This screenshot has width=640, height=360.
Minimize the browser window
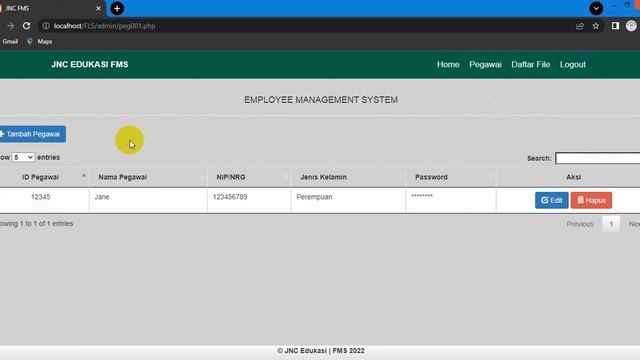[x=614, y=6]
